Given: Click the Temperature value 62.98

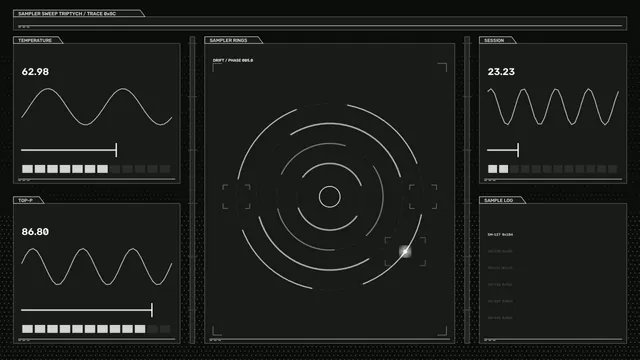Looking at the screenshot, I should coord(35,72).
